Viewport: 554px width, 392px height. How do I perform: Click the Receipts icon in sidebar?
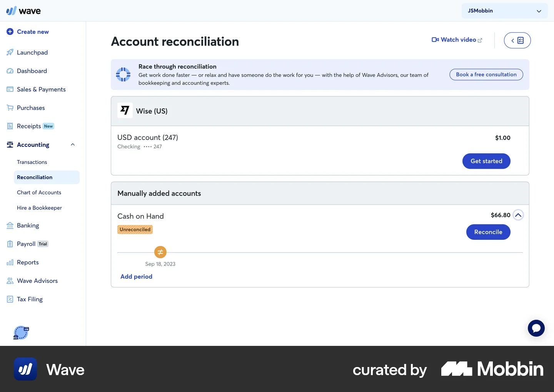click(10, 126)
